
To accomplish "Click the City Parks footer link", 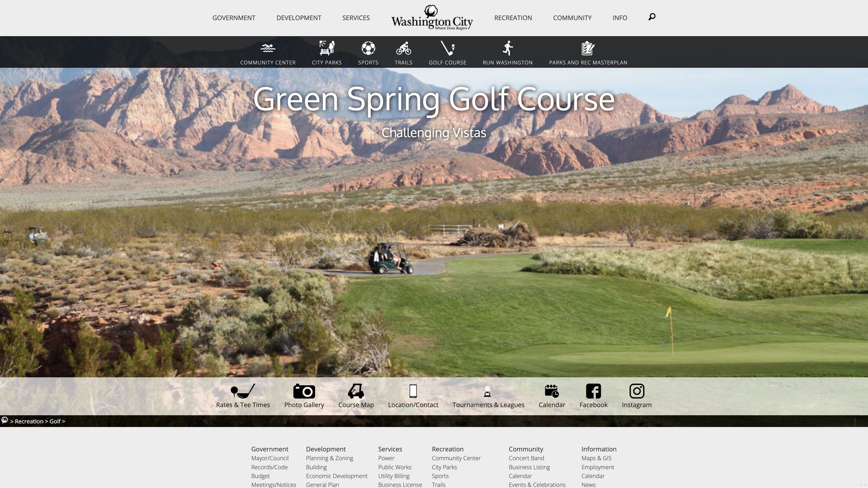I will pyautogui.click(x=444, y=467).
